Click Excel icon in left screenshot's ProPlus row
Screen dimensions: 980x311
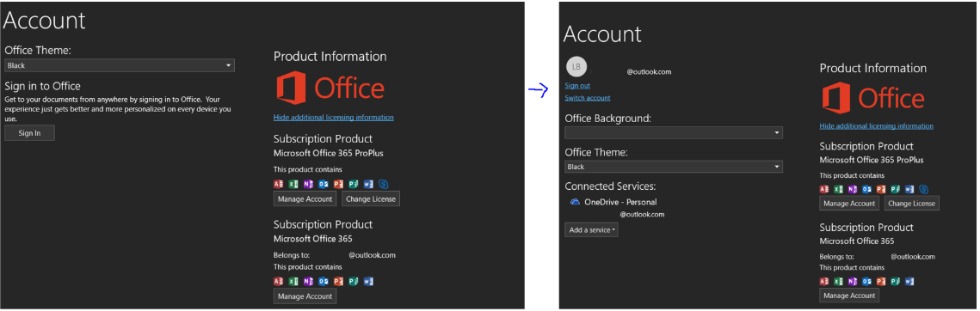coord(293,184)
